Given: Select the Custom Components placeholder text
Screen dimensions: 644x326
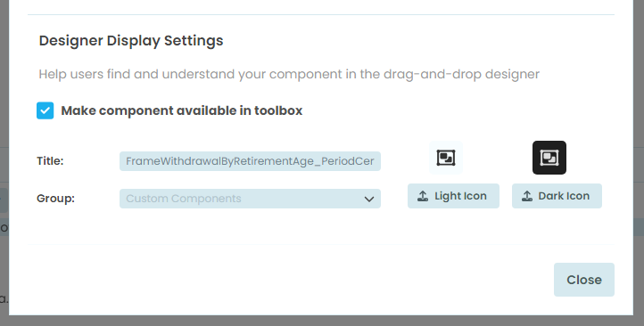Looking at the screenshot, I should pyautogui.click(x=184, y=199).
